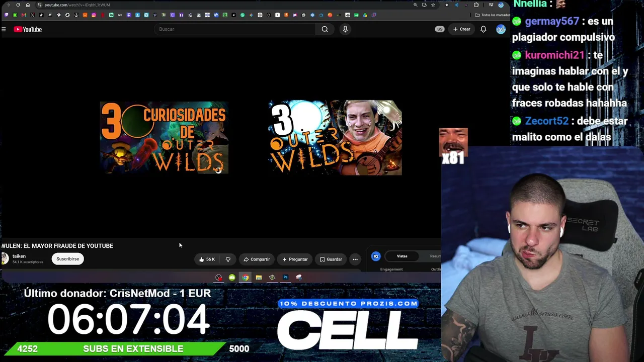Open Google Drive bookmark in bookmarks bar
644x362 pixels.
click(x=365, y=15)
